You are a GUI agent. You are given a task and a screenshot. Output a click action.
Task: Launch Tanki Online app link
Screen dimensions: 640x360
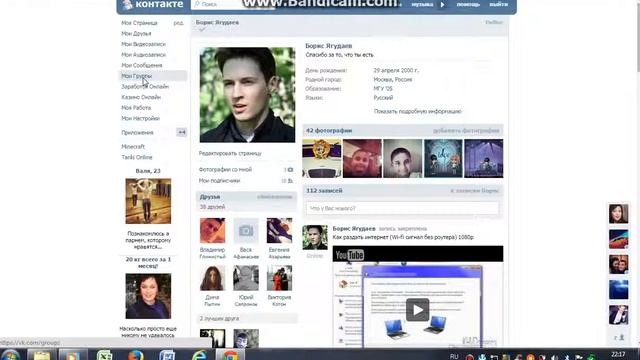coord(137,157)
